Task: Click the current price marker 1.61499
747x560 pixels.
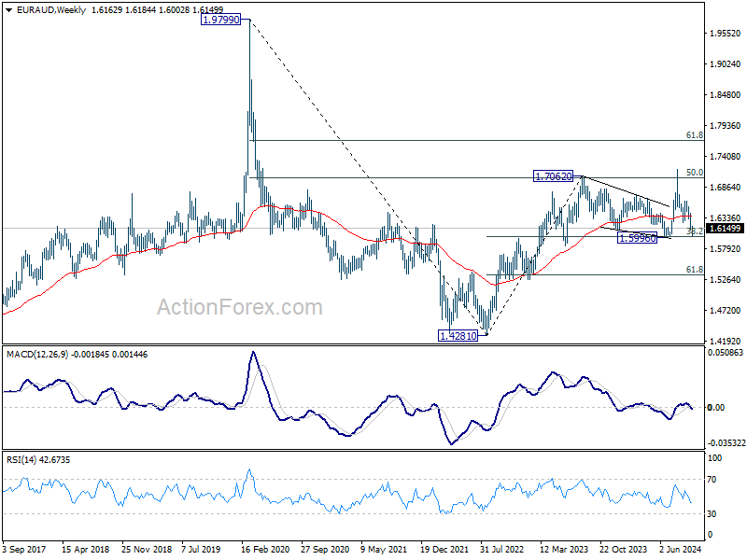Action: (x=726, y=229)
